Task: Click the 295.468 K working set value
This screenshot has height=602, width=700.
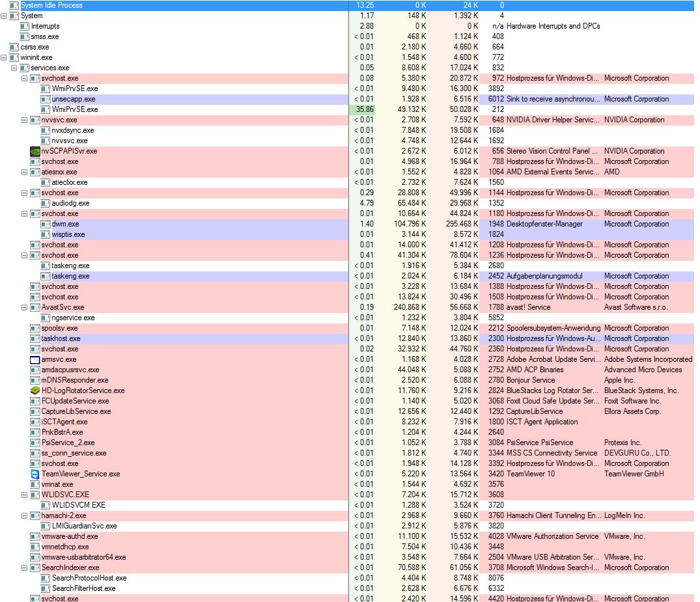Action: [462, 224]
